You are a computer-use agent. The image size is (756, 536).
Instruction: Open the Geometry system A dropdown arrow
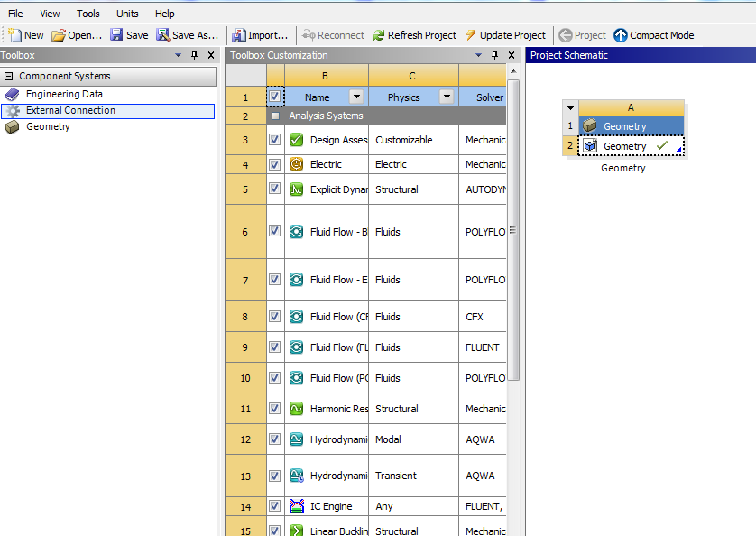[x=570, y=107]
